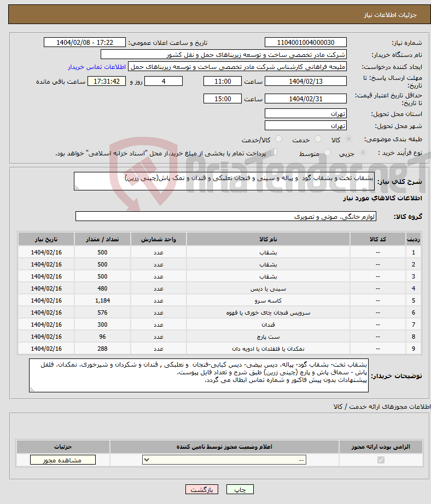431x504 pixels.
Task: Toggle the Islamic treasury payment checkbox
Action: click(273, 152)
